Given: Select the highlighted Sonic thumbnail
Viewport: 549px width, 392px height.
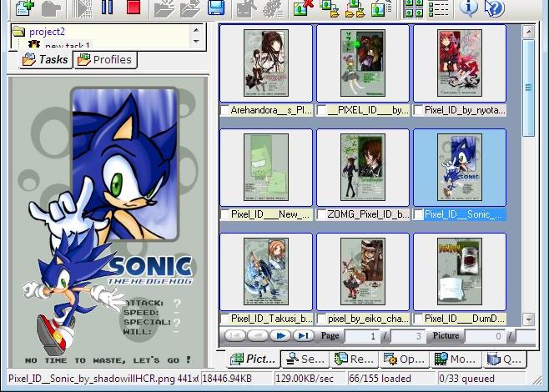Looking at the screenshot, I should (x=460, y=168).
